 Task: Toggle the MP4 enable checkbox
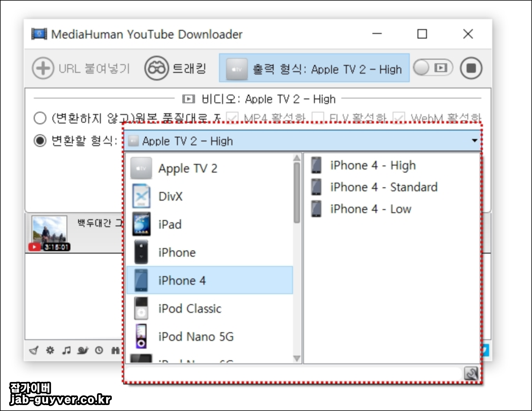click(232, 117)
